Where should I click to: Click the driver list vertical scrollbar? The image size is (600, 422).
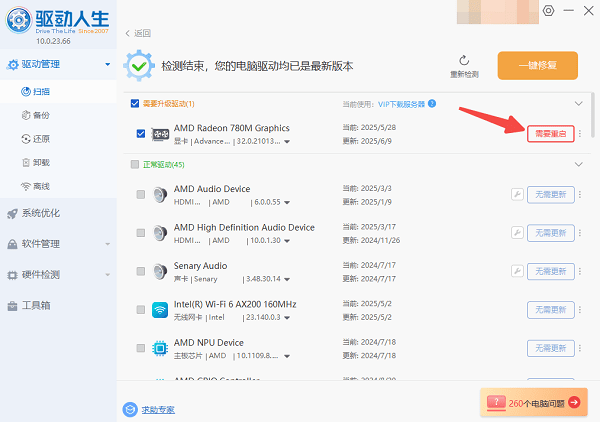pyautogui.click(x=593, y=115)
